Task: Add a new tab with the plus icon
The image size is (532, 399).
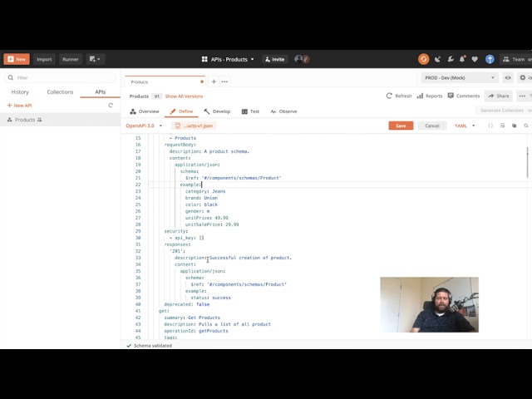Action: tap(214, 81)
